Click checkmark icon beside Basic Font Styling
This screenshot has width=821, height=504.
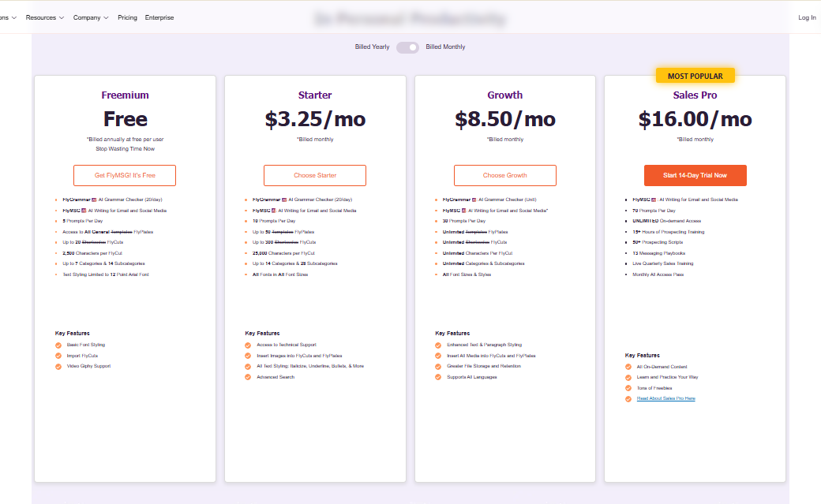tap(58, 345)
